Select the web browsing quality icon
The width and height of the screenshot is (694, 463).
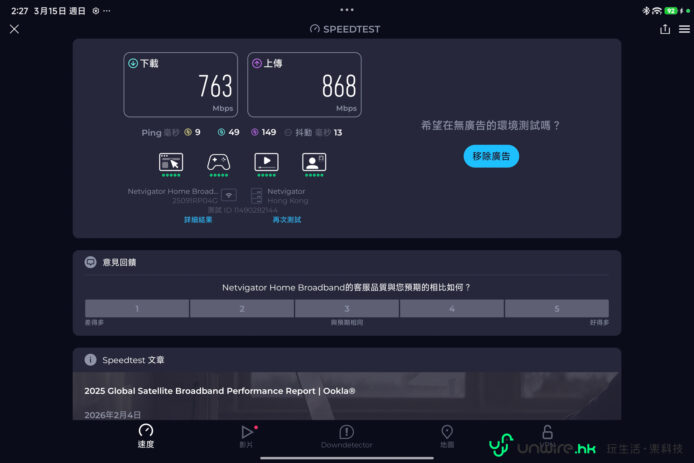click(x=171, y=162)
